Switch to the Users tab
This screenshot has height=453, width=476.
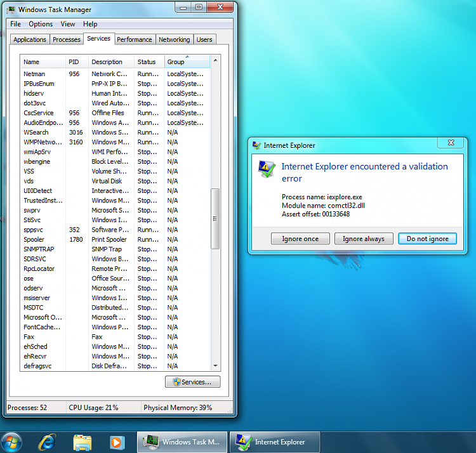(204, 39)
